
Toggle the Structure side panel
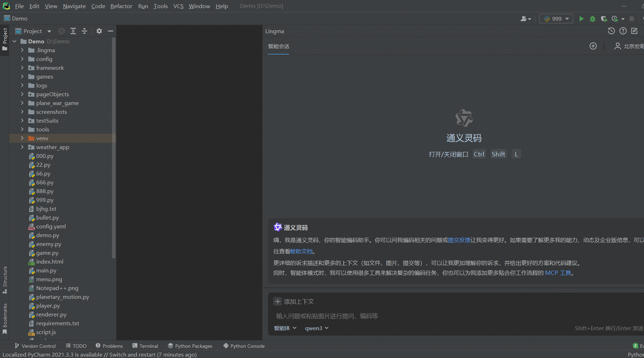(5, 280)
